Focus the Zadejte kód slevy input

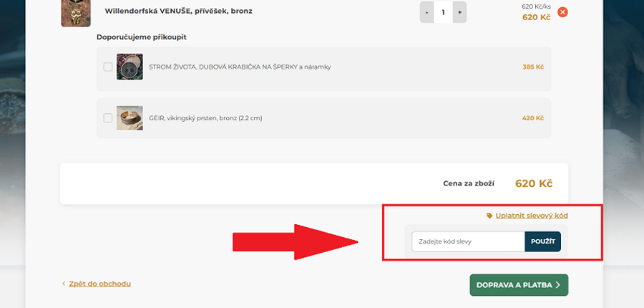(468, 241)
